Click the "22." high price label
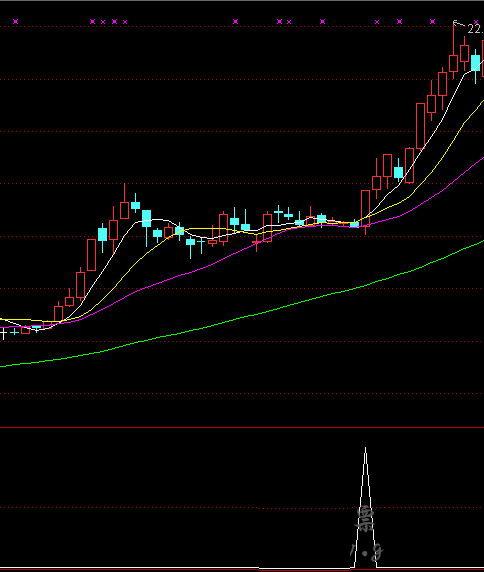The image size is (484, 572). pos(475,29)
